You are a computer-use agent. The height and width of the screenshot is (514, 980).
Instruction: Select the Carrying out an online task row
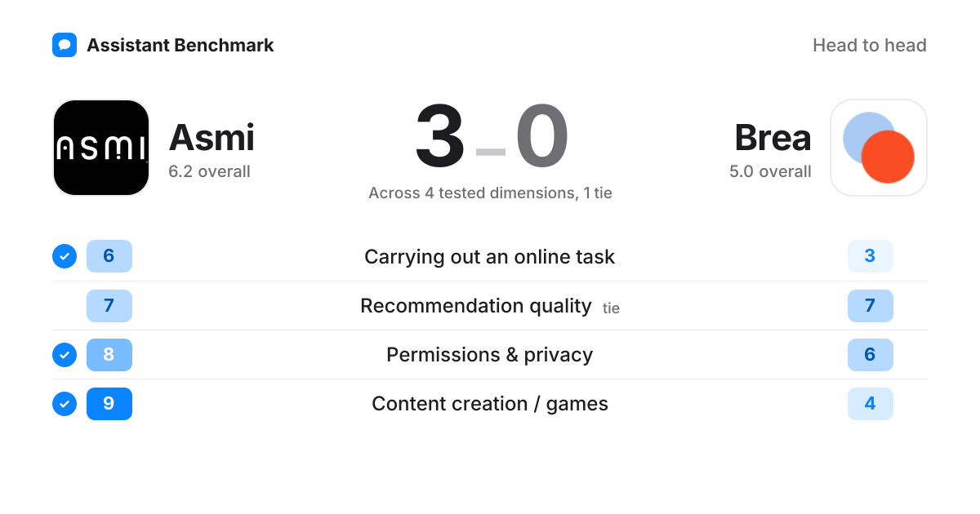pyautogui.click(x=490, y=256)
